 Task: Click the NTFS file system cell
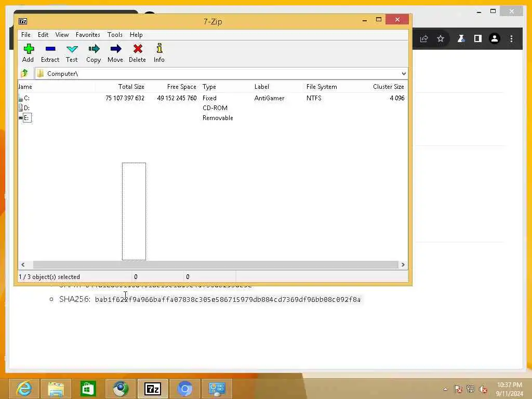coord(314,98)
